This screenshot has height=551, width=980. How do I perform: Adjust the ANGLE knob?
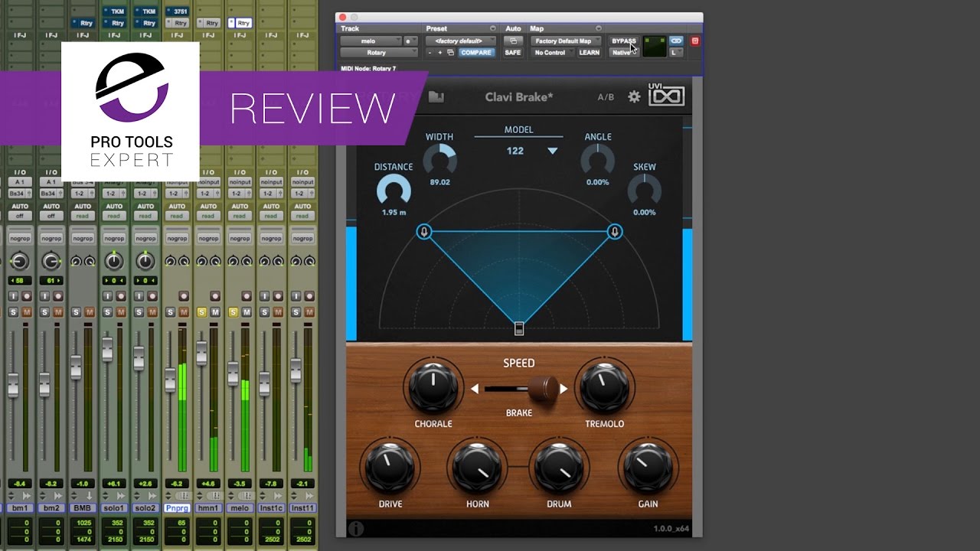[597, 160]
